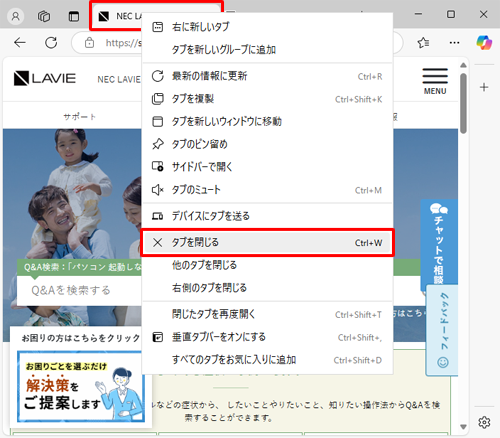
Task: Open the feedback smiley icon
Action: coord(443,362)
